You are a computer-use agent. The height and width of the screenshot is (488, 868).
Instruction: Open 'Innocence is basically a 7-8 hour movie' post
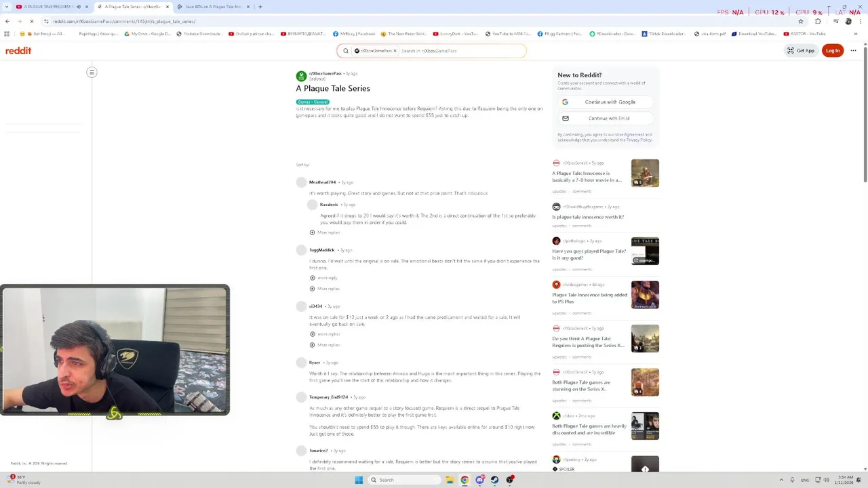point(587,176)
